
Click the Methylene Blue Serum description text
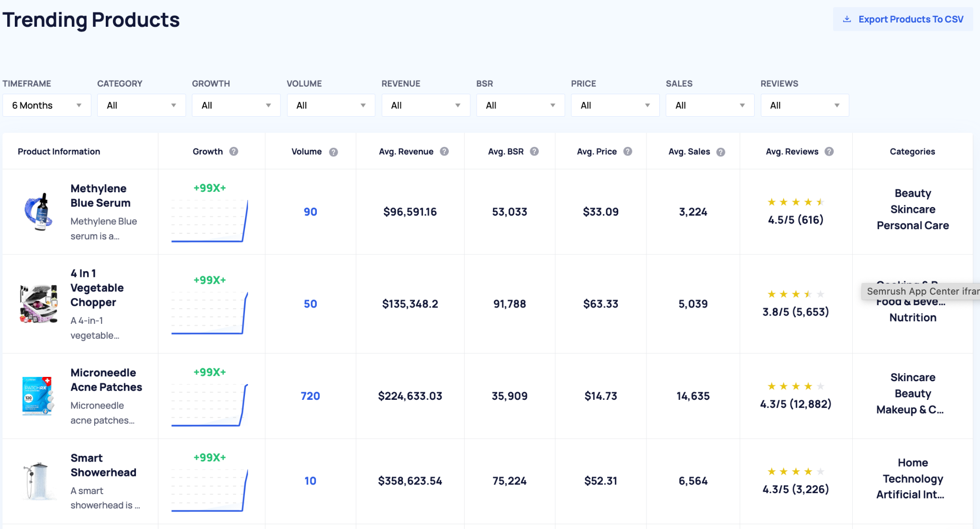[x=104, y=229]
